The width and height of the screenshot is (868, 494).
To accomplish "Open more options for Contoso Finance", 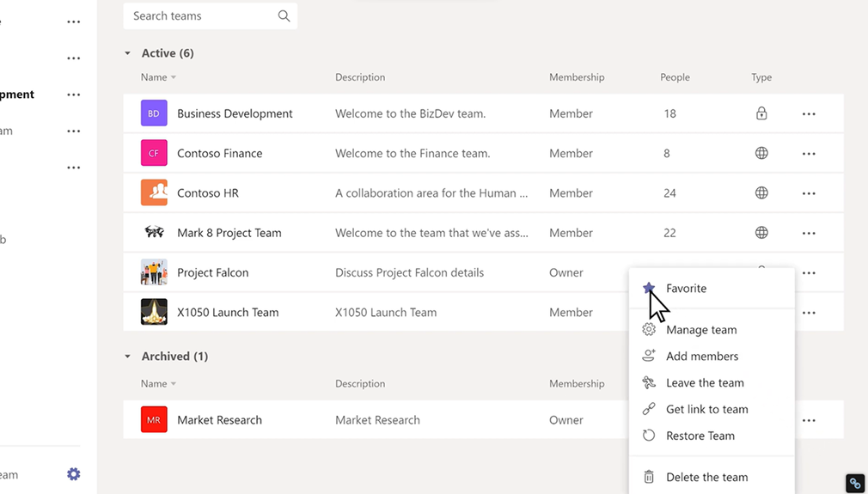I will click(x=809, y=154).
